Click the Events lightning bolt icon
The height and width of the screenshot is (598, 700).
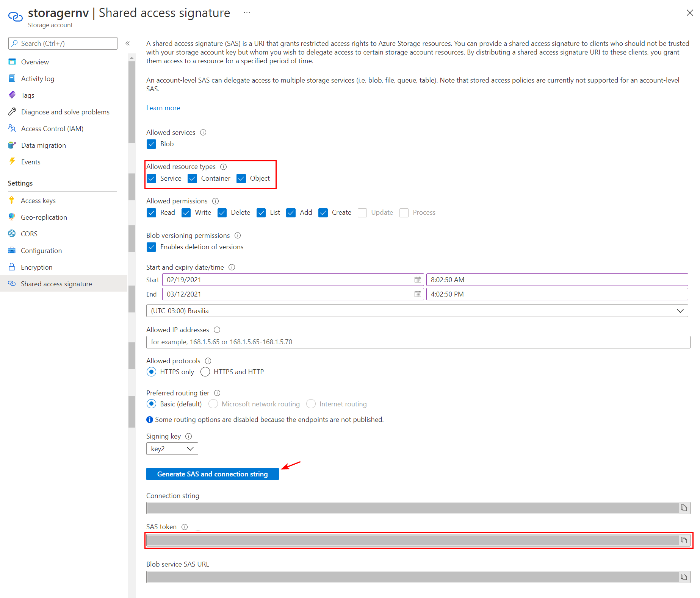coord(12,162)
